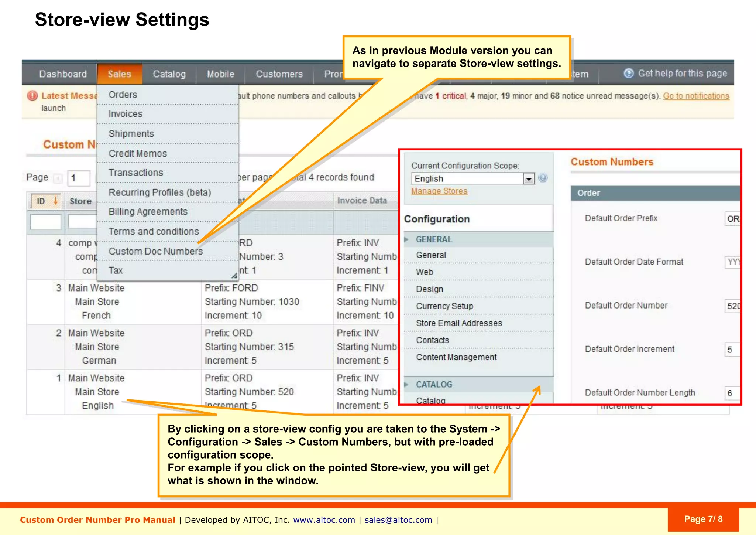The width and height of the screenshot is (756, 535).
Task: Expand the CATALOG configuration section
Action: coord(478,385)
